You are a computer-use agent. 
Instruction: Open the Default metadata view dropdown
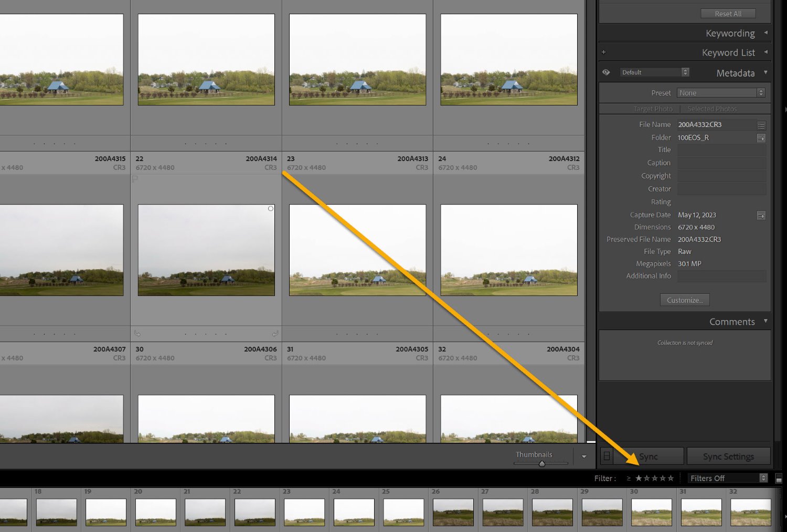pos(653,72)
